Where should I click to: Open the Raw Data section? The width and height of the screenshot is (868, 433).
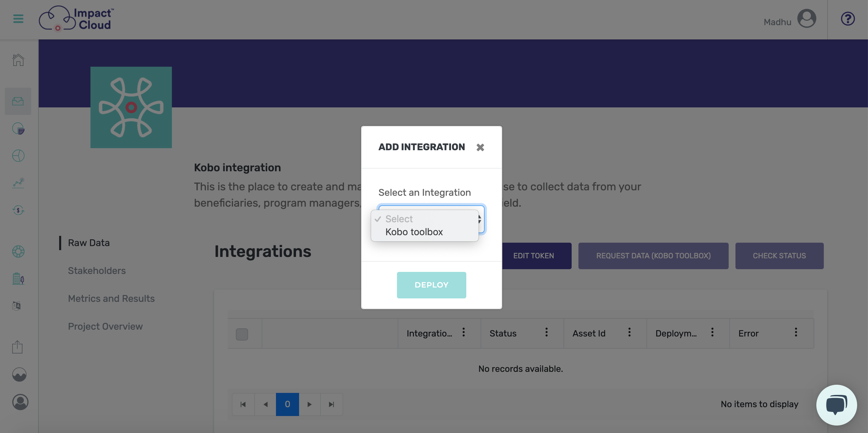[89, 243]
